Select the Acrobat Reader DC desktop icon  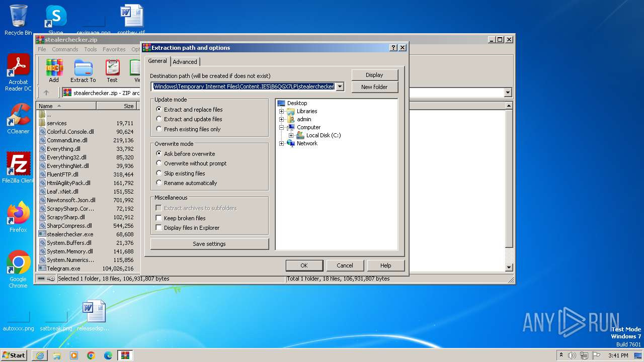click(18, 73)
